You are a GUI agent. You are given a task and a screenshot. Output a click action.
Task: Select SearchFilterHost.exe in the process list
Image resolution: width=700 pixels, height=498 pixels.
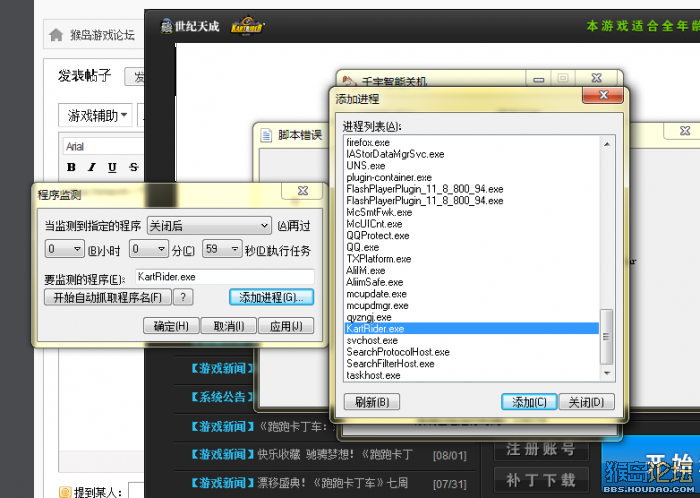[472, 363]
